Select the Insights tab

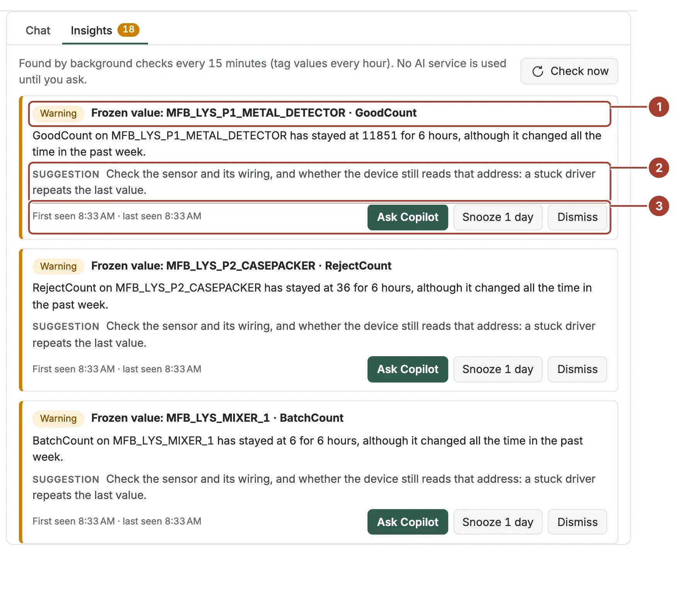click(x=105, y=31)
